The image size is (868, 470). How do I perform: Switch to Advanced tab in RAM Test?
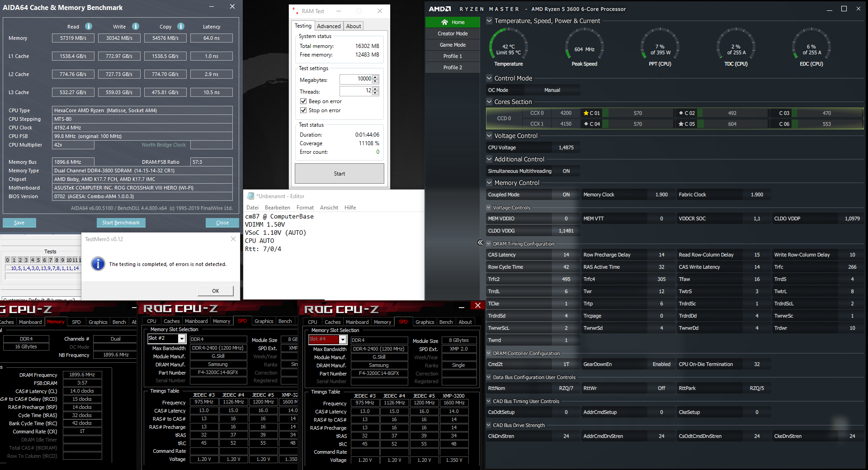tap(329, 26)
